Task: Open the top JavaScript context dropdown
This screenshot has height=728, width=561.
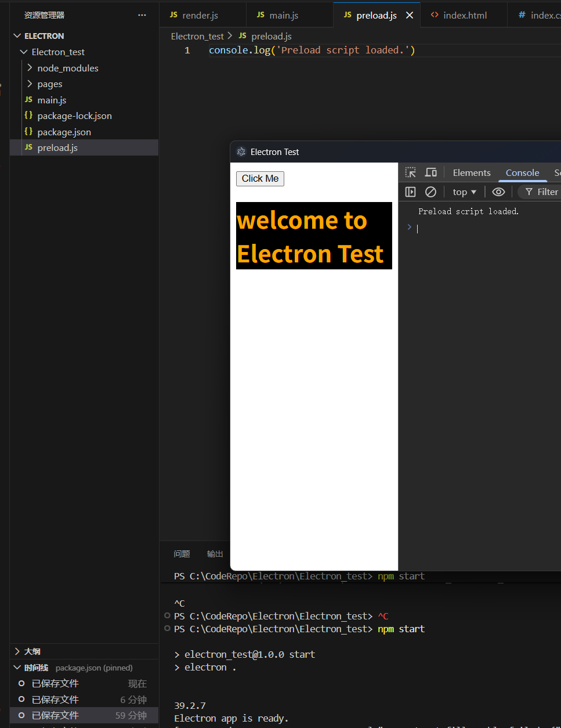Action: click(x=464, y=192)
